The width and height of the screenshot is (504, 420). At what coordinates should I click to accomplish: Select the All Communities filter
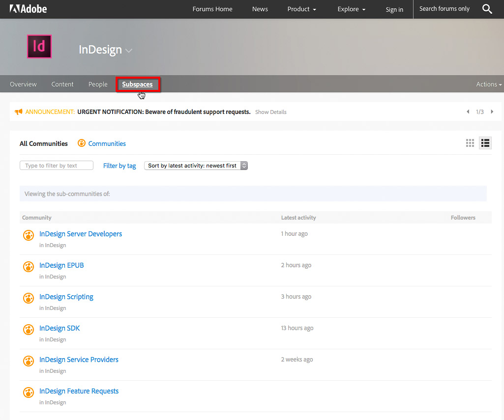pos(44,143)
